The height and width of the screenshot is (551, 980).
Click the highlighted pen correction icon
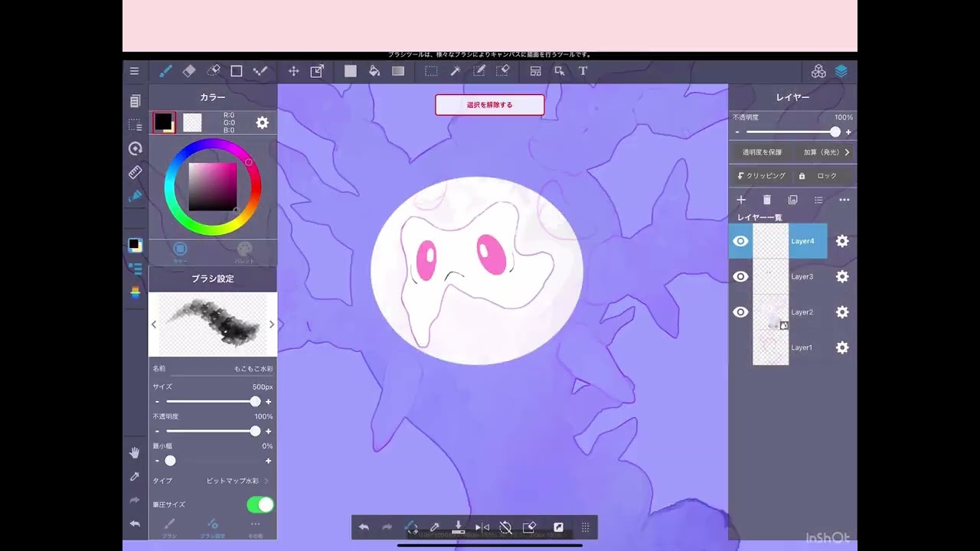[x=136, y=196]
